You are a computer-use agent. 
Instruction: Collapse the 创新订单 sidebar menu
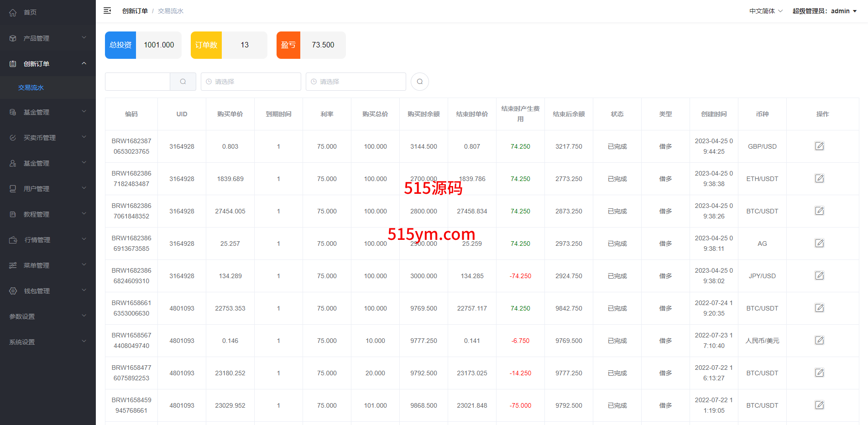pyautogui.click(x=47, y=64)
